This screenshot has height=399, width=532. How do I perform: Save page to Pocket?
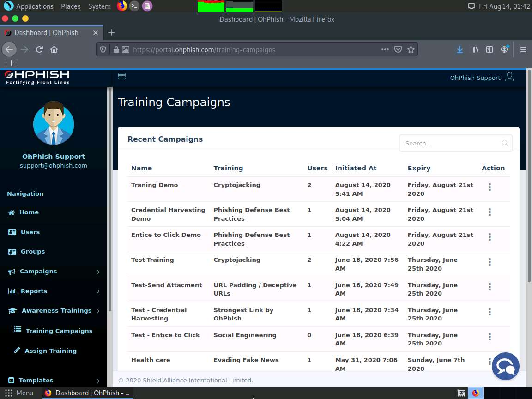398,49
